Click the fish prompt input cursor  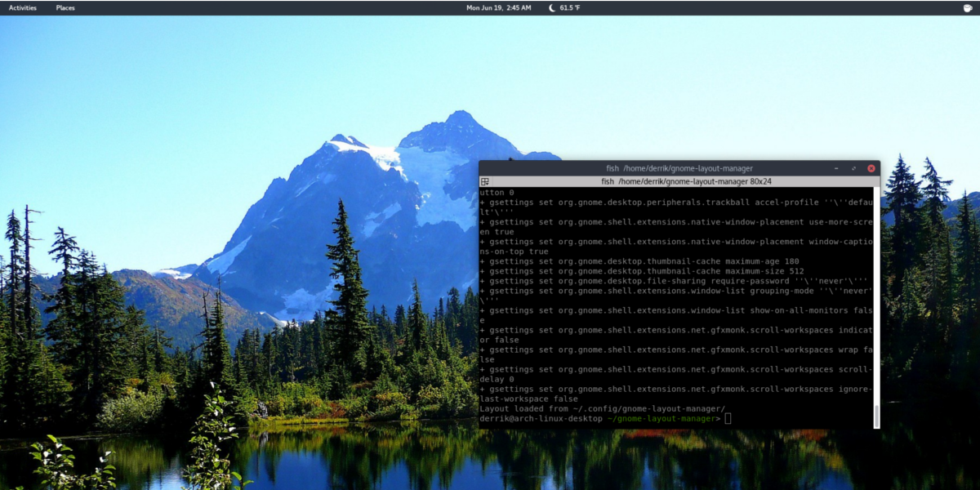(x=728, y=419)
